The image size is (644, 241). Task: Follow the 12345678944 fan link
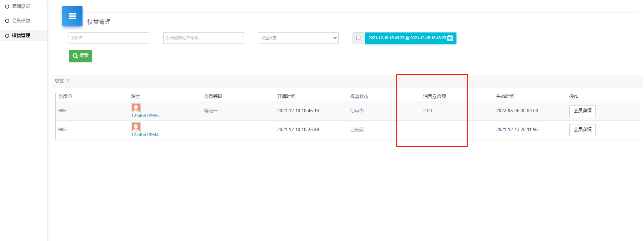click(145, 135)
